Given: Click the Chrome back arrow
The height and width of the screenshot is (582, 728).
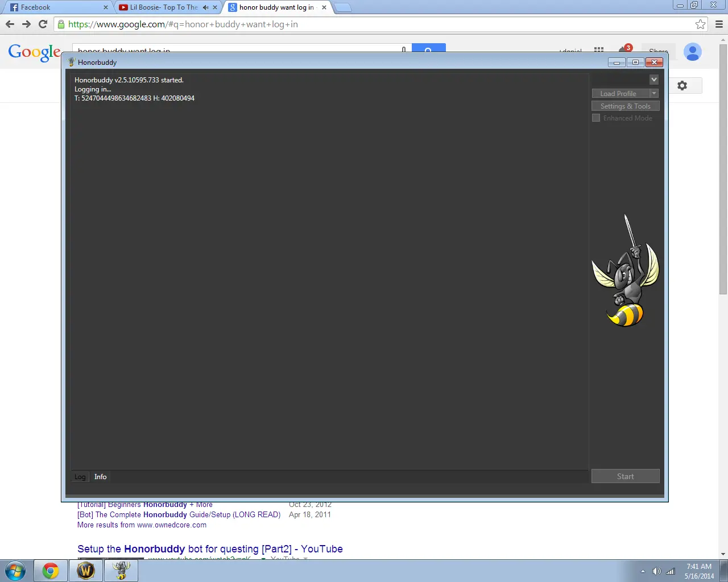Looking at the screenshot, I should coord(10,24).
